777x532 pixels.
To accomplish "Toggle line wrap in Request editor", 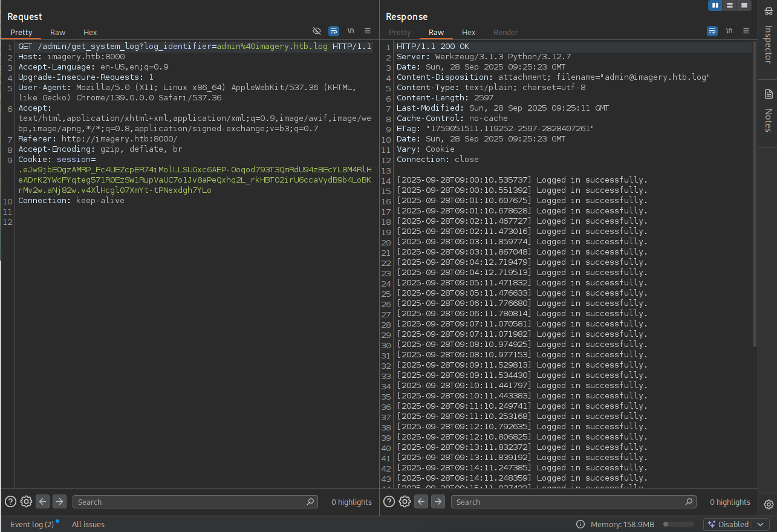I will pyautogui.click(x=334, y=31).
